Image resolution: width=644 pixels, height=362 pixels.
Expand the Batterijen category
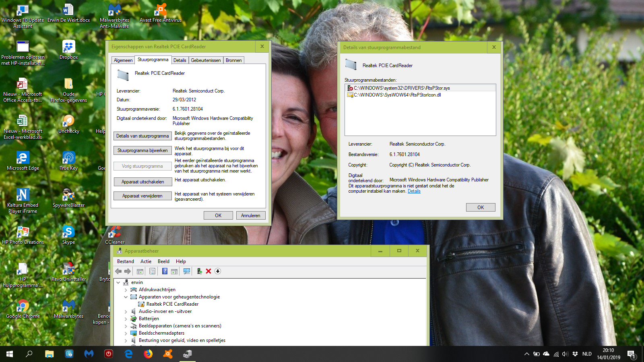(126, 319)
